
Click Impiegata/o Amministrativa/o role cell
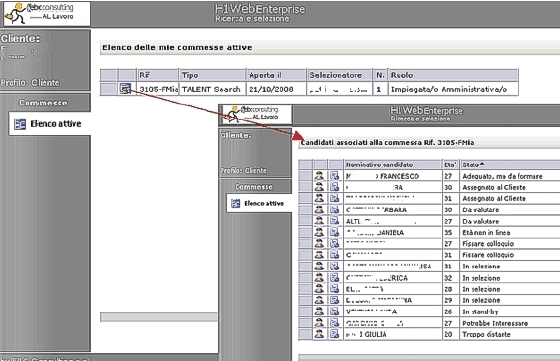[453, 89]
